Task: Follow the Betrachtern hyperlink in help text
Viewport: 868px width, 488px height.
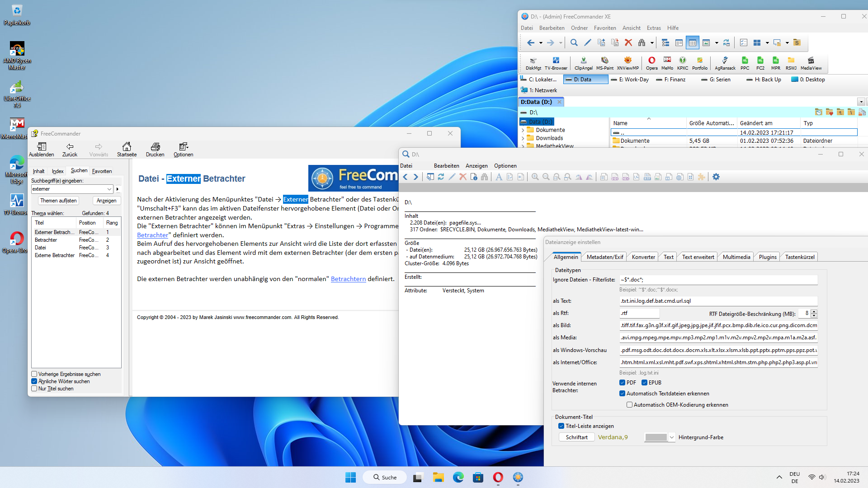Action: click(x=348, y=279)
